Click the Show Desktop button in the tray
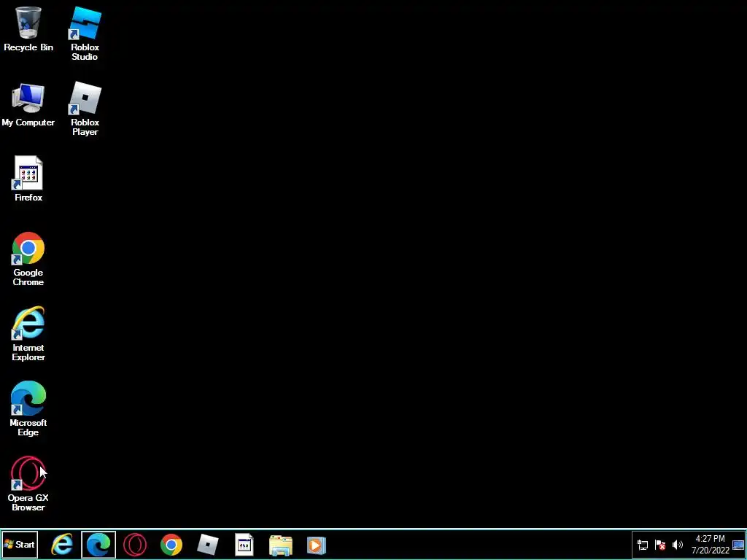 pyautogui.click(x=738, y=545)
